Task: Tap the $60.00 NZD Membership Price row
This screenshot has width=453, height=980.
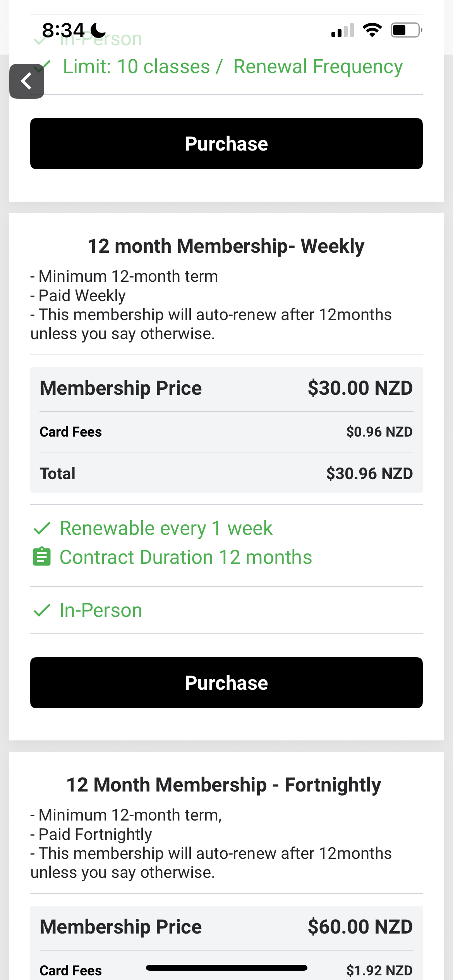Action: (x=226, y=927)
